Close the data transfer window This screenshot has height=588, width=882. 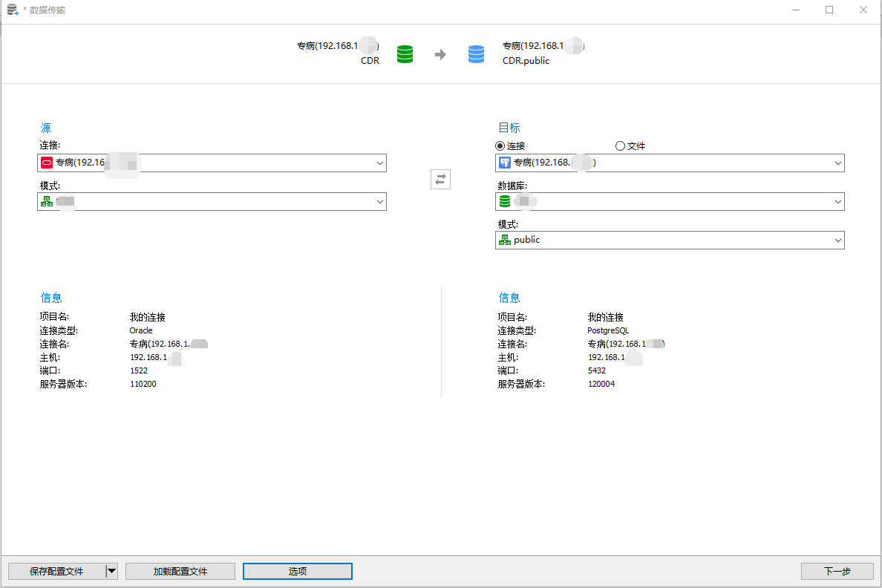point(863,10)
